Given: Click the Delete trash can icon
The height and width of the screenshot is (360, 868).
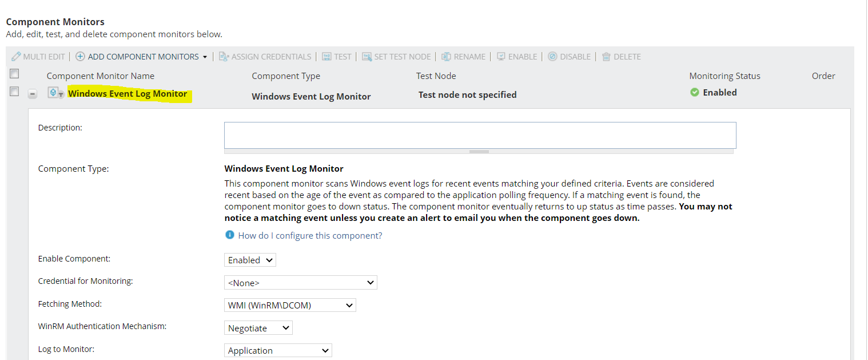Looking at the screenshot, I should click(606, 57).
